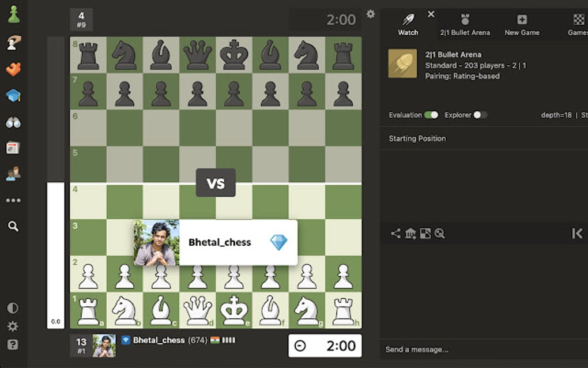Open the study icon under the move list
The width and height of the screenshot is (588, 368).
(x=411, y=234)
